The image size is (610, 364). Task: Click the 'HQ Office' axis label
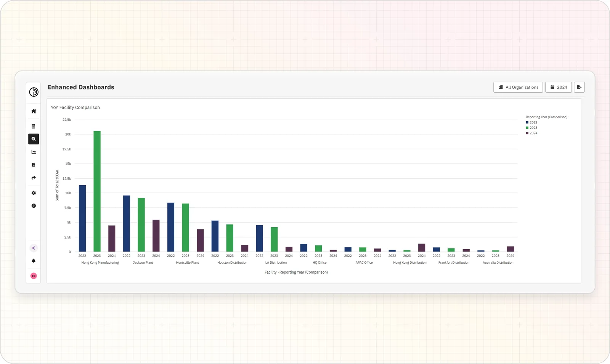(x=319, y=263)
